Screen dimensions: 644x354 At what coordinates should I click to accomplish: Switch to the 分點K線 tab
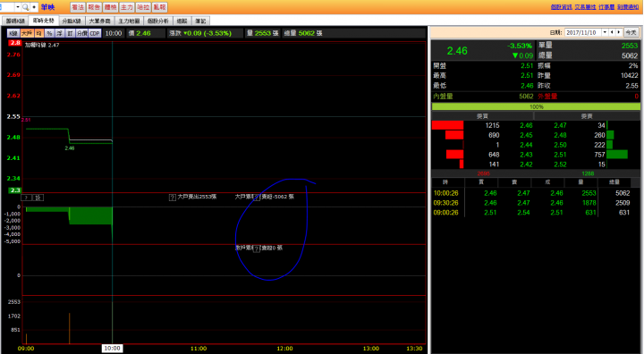click(x=72, y=21)
